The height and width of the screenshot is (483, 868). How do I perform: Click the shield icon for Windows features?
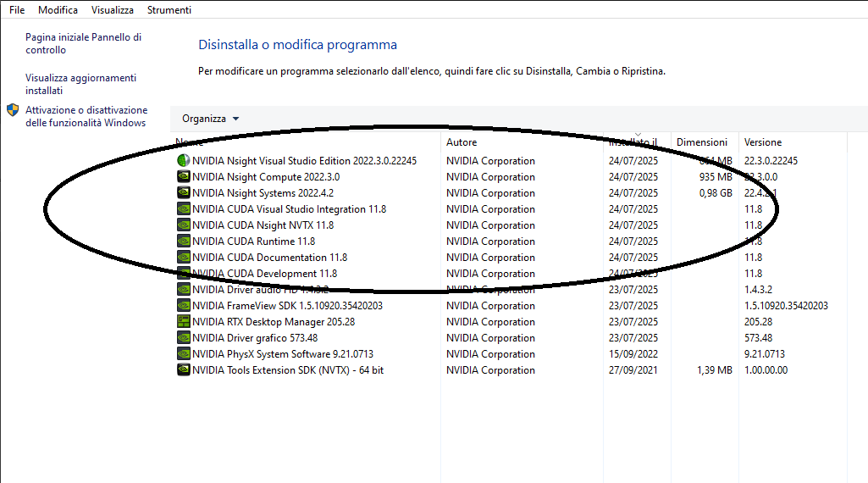(13, 109)
